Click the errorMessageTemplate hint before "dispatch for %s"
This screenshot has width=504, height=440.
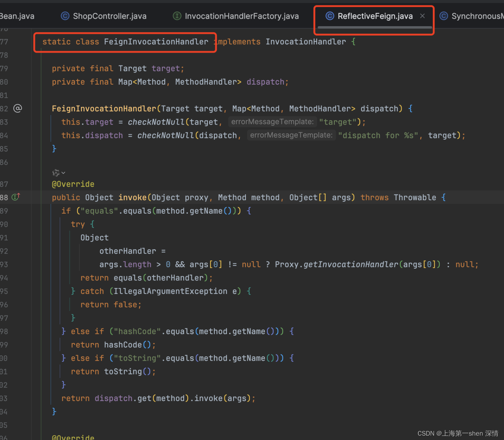(x=291, y=135)
